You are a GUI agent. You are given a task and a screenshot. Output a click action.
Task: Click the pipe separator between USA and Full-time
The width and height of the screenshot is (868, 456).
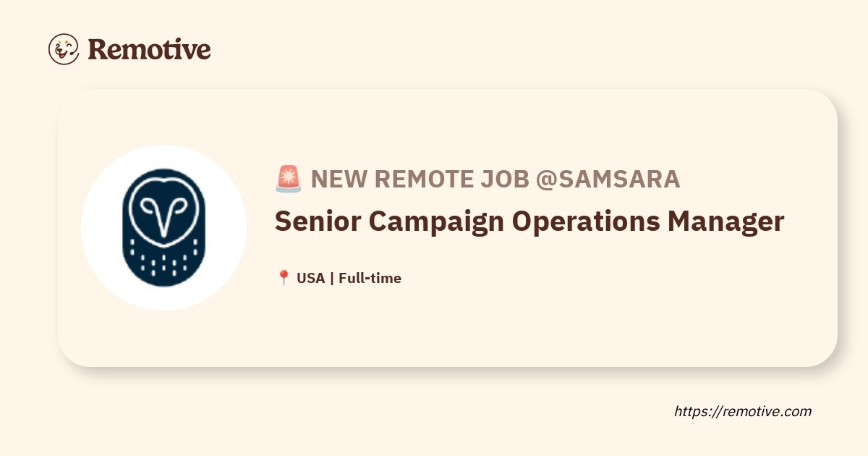(331, 278)
